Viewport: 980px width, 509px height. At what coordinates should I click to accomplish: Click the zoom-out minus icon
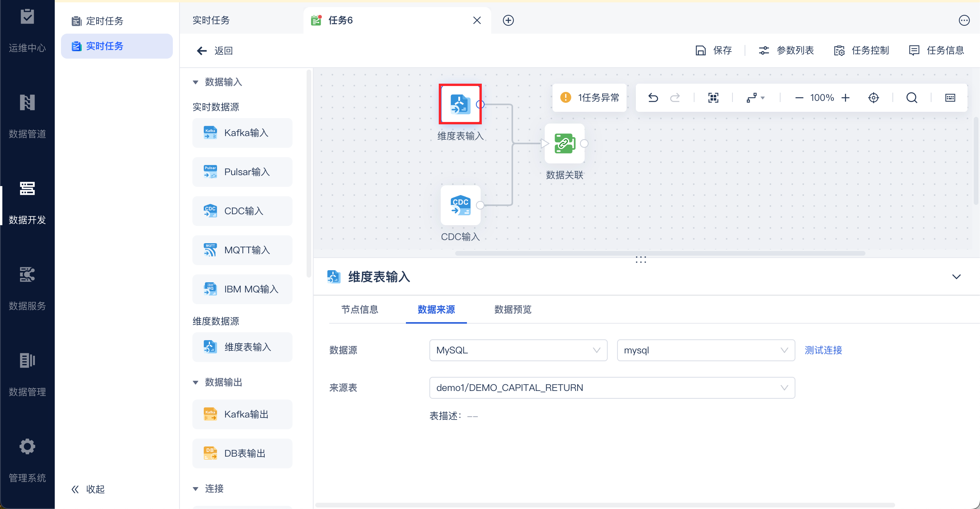pos(799,98)
